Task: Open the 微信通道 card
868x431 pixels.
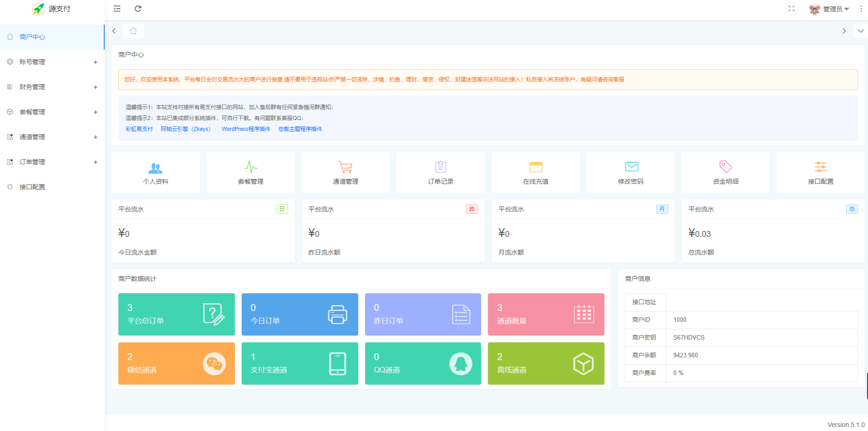Action: [x=177, y=363]
